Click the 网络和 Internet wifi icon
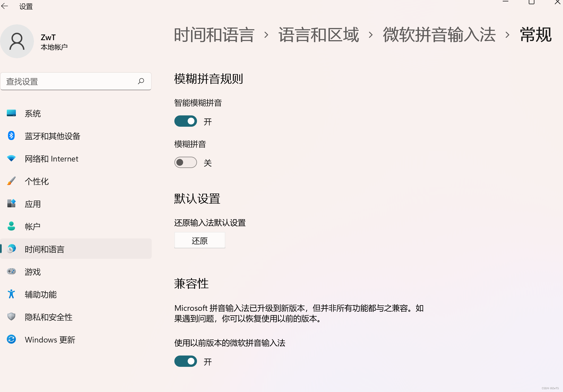 pos(11,158)
